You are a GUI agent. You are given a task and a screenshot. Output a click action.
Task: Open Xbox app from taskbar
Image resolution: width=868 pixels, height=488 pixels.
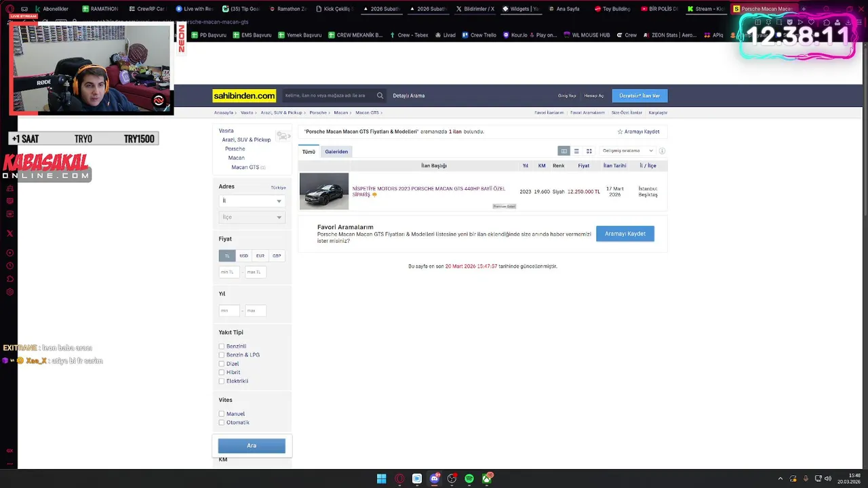(x=487, y=479)
